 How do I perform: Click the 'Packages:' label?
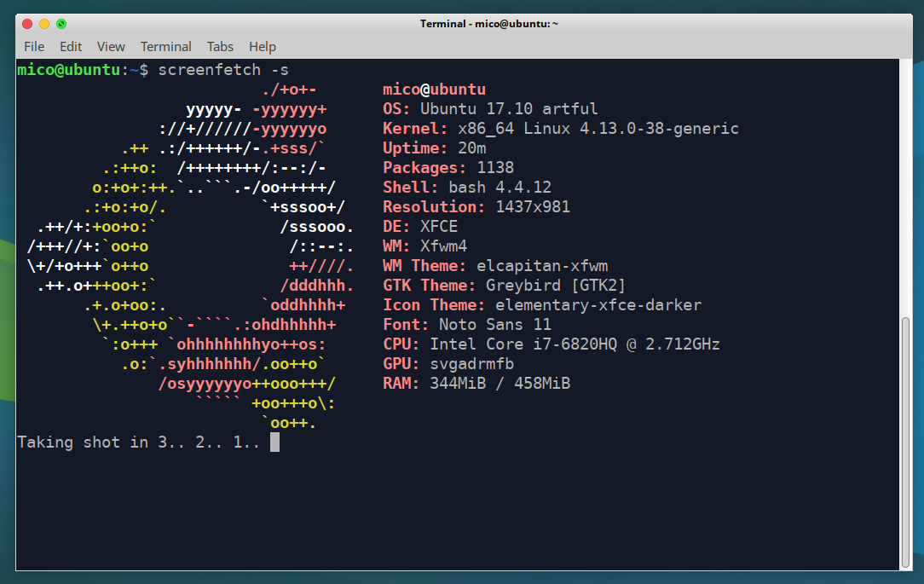point(424,168)
